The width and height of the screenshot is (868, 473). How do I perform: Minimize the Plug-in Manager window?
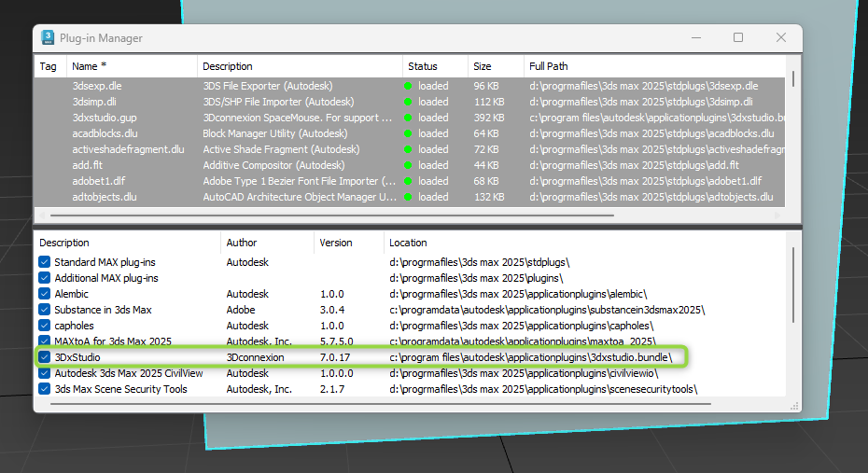(696, 37)
